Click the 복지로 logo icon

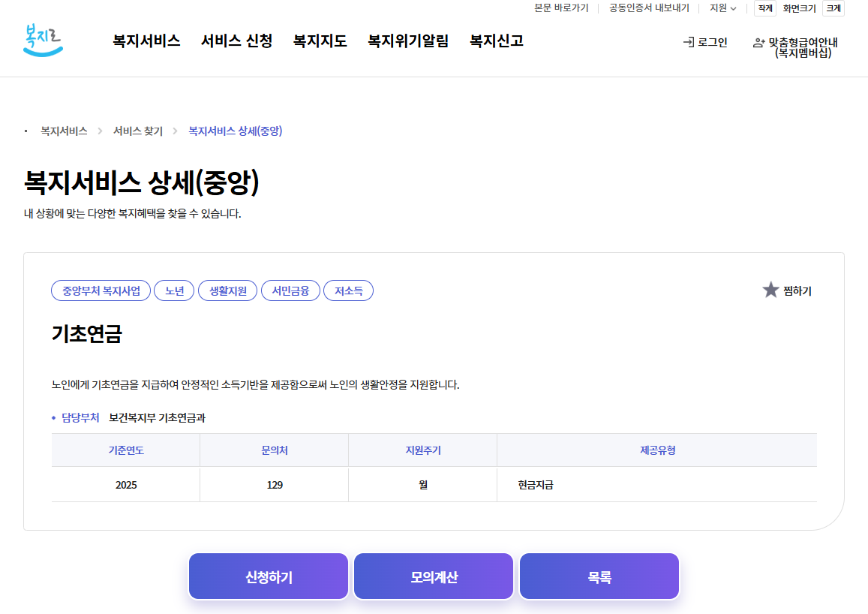(x=44, y=38)
